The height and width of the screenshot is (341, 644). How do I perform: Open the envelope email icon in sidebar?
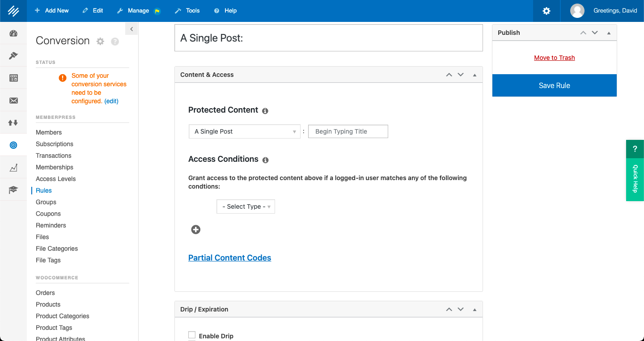(x=13, y=101)
